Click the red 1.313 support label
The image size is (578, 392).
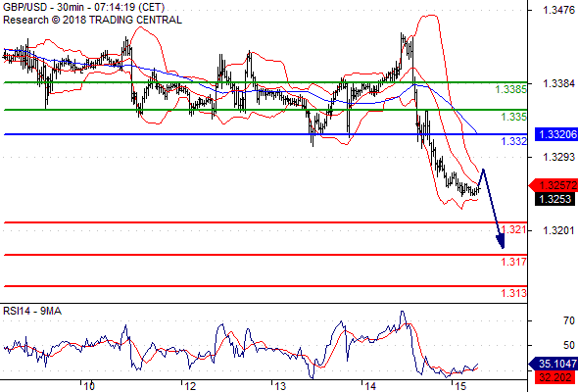point(513,293)
